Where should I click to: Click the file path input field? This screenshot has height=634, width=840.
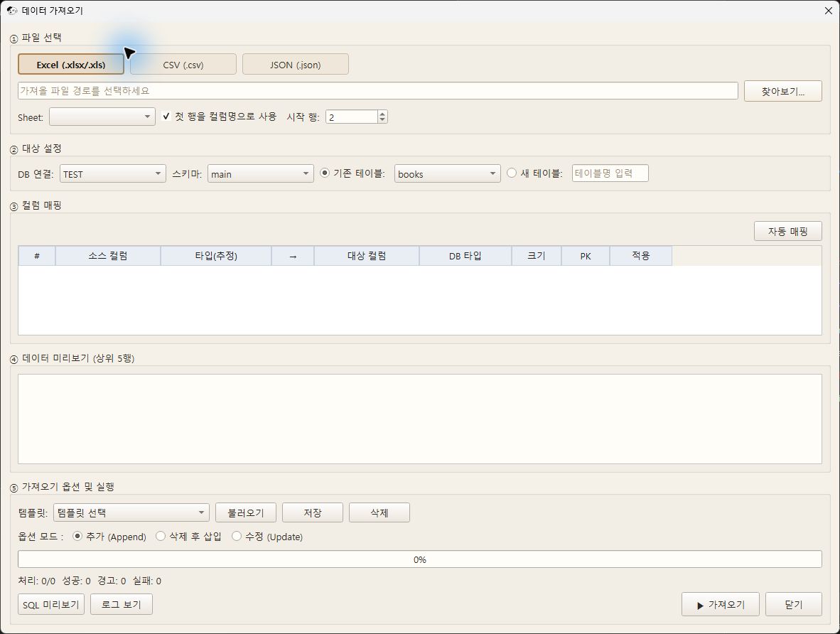click(377, 90)
